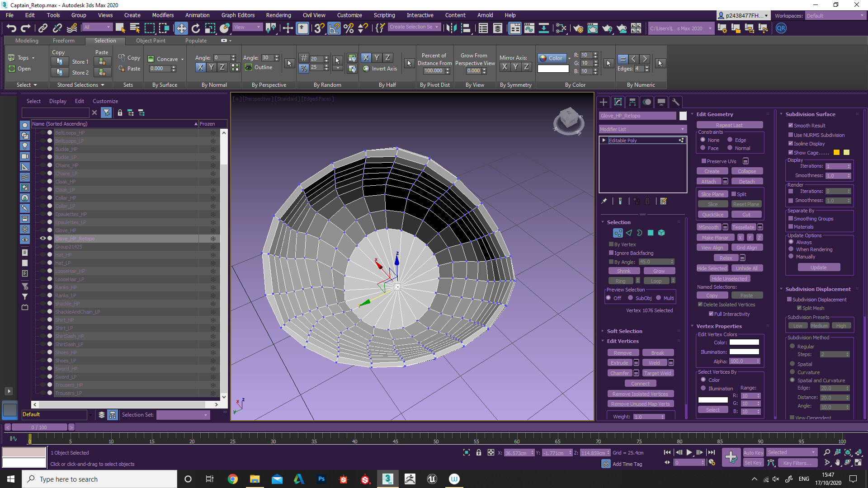Viewport: 868px width, 488px height.
Task: Open the Modifiers menu
Action: click(163, 15)
